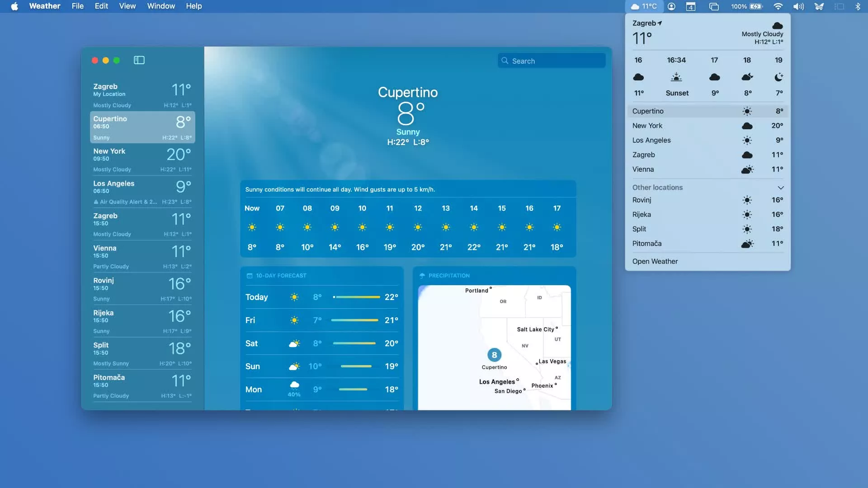The width and height of the screenshot is (868, 488).
Task: Click the window stacking icon in menu bar
Action: pos(714,6)
